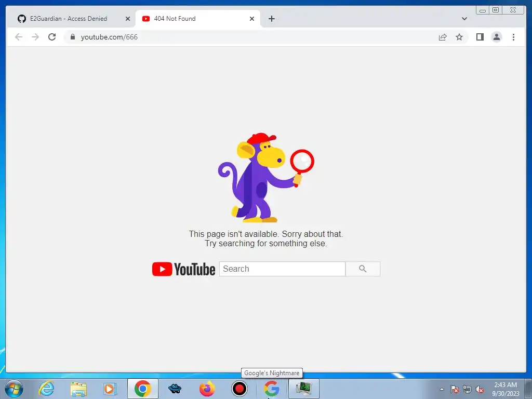This screenshot has height=399, width=532.
Task: Show hidden system tray icons
Action: coord(442,389)
